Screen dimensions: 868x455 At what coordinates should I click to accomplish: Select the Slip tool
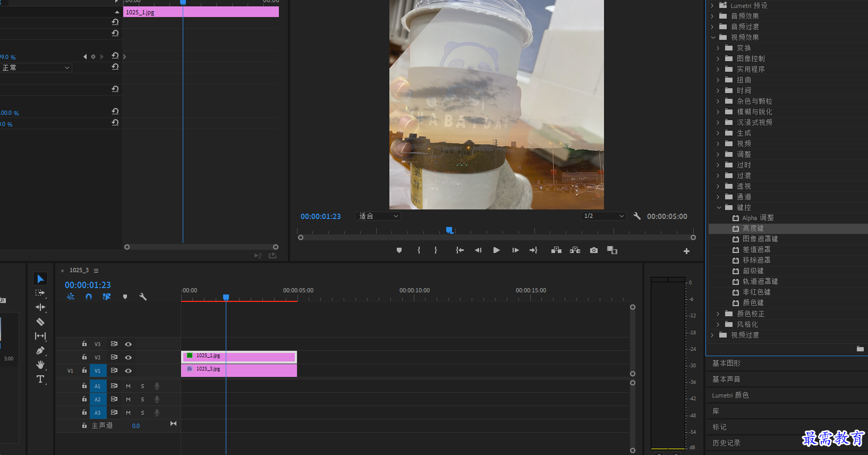tap(40, 336)
